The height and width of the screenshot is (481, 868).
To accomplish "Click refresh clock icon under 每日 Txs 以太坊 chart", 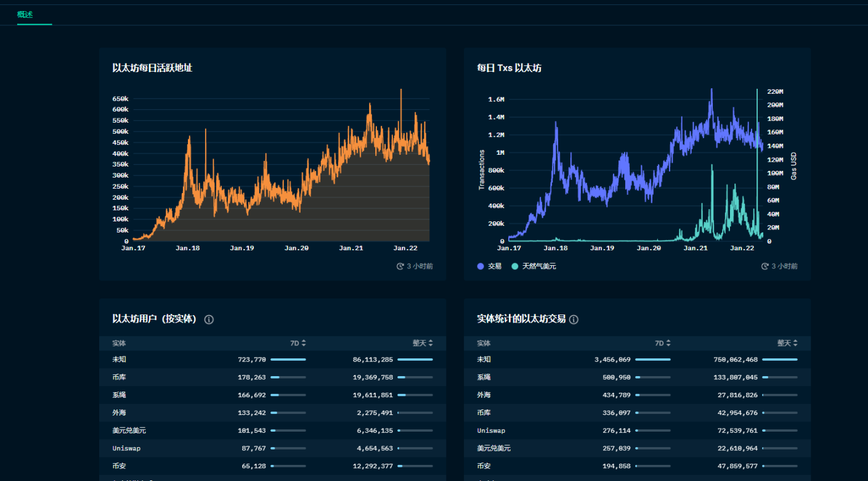I will click(x=765, y=266).
